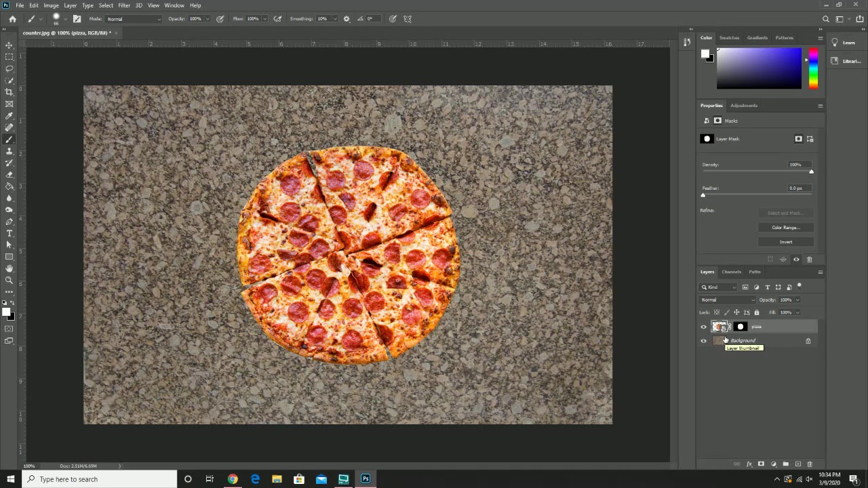The width and height of the screenshot is (868, 488).
Task: Switch to the Adjustments tab
Action: coord(744,106)
